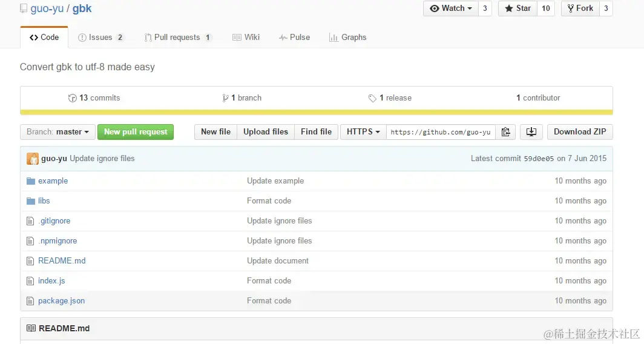Click the '10 months ago' text in the example row
The width and height of the screenshot is (644, 344).
(x=580, y=181)
